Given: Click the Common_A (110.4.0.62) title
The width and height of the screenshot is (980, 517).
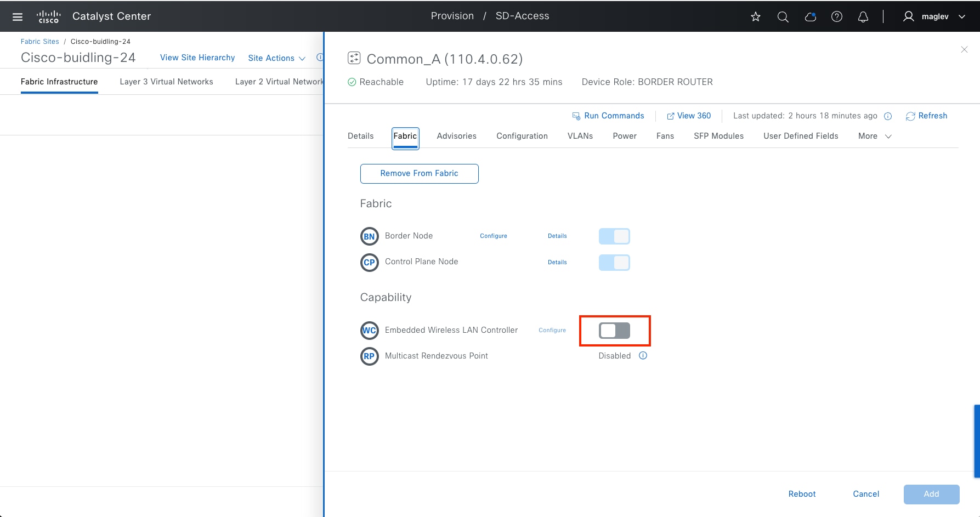Looking at the screenshot, I should click(x=445, y=59).
